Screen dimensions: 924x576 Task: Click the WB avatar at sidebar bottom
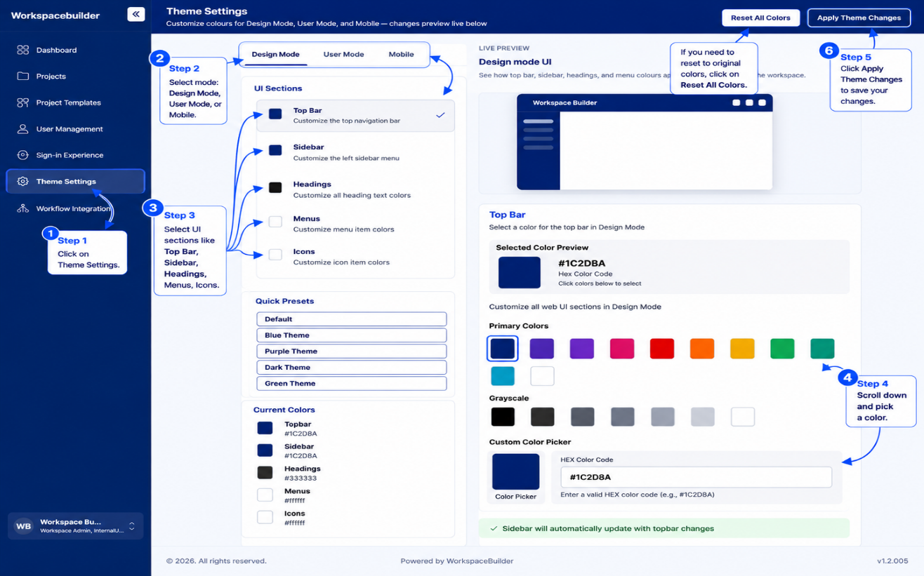click(x=23, y=526)
